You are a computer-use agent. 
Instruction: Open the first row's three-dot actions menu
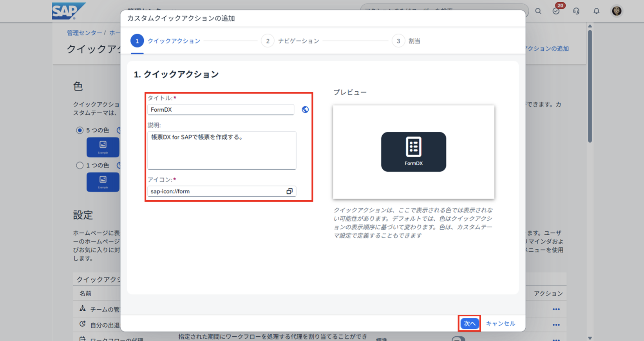[x=556, y=309]
